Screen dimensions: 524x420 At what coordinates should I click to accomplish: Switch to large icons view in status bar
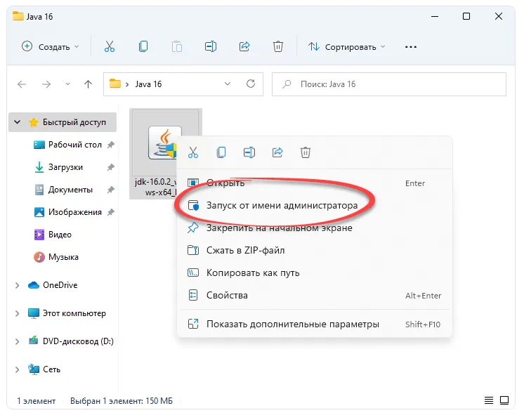[504, 400]
